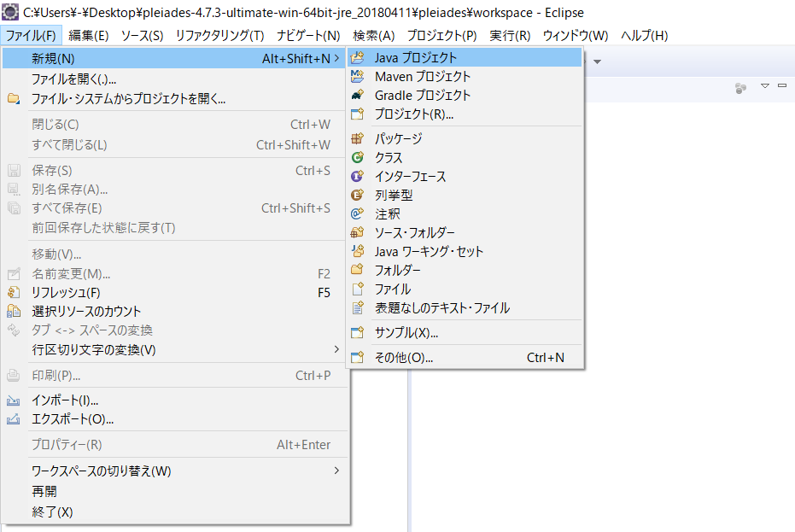
Task: Minimize the panel with the bar icon
Action: tap(782, 85)
